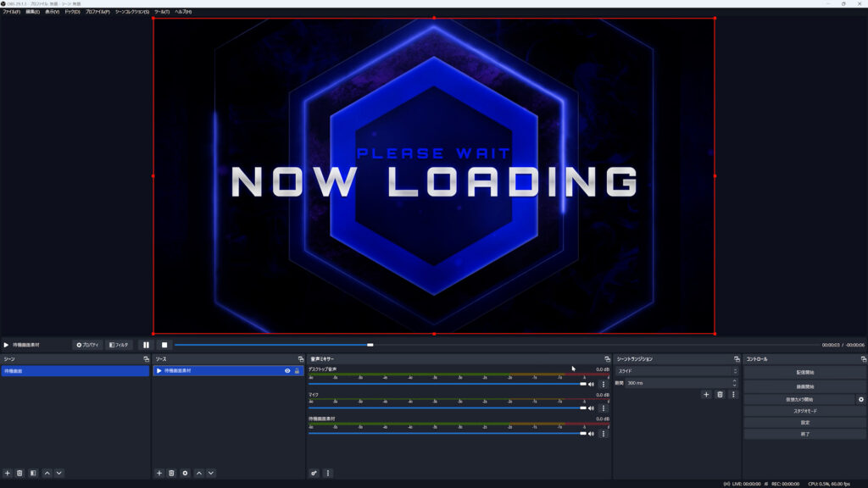Open the audio mixer three-dot menu at bottom
Viewport: 868px width, 488px height.
pos(328,473)
